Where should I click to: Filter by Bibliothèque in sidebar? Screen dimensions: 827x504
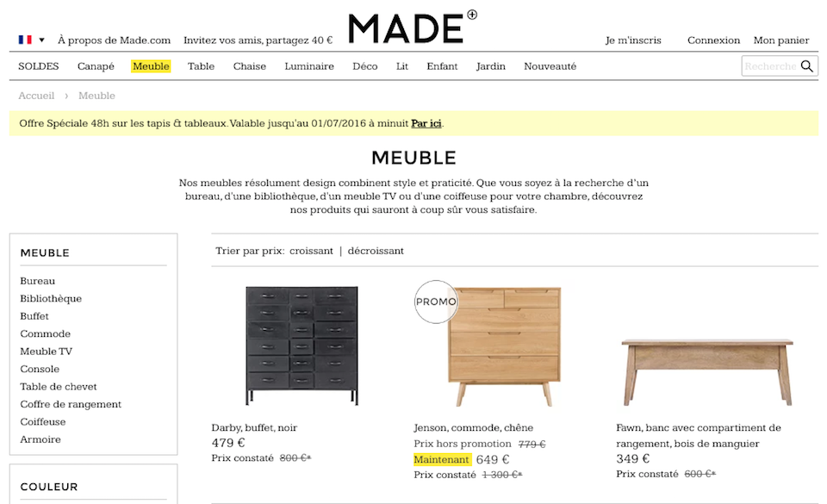tap(51, 298)
